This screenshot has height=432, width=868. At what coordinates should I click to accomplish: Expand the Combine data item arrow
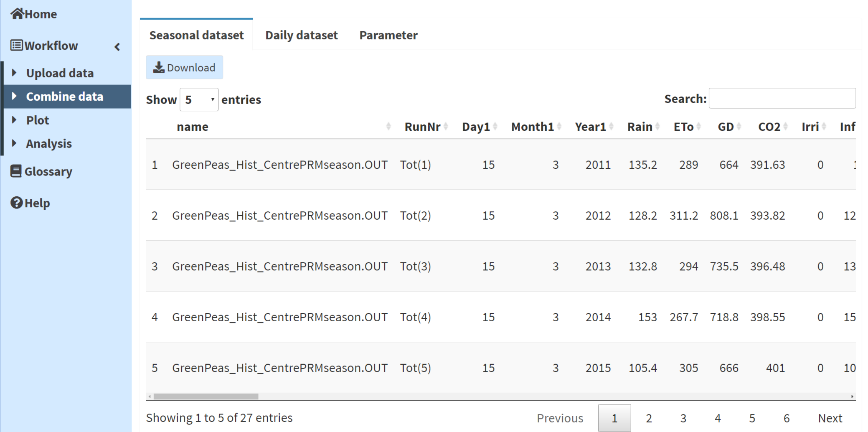[14, 96]
